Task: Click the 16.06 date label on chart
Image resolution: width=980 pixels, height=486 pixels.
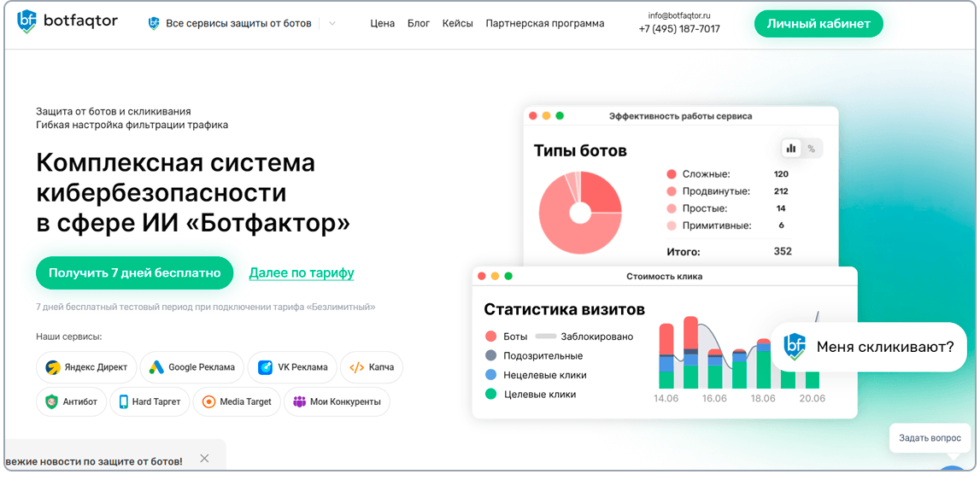Action: coord(715,399)
